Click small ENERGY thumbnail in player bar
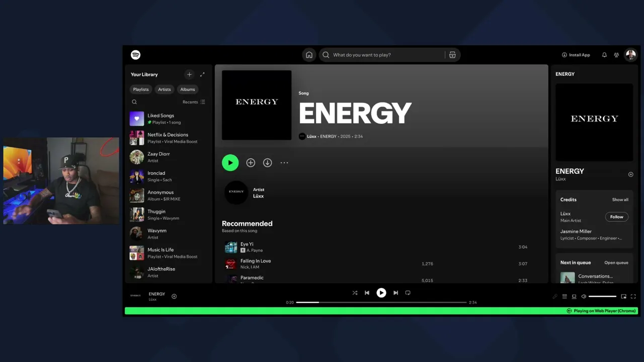The width and height of the screenshot is (644, 362). point(136,296)
